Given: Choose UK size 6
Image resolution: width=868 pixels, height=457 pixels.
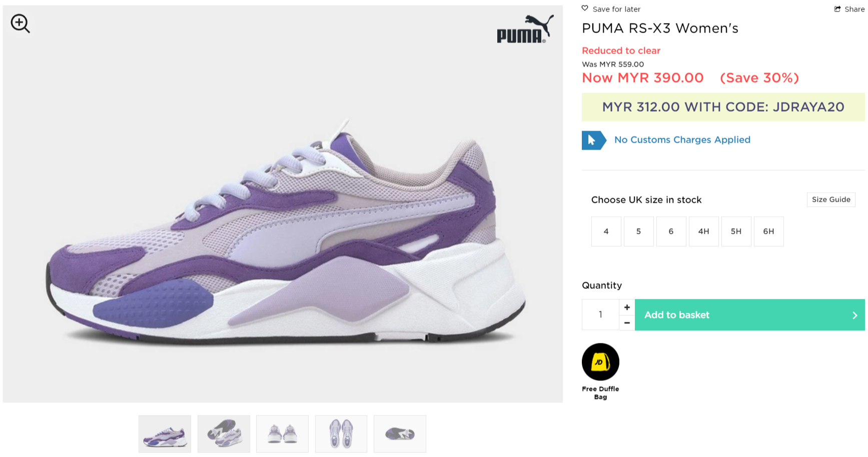Looking at the screenshot, I should click(671, 231).
